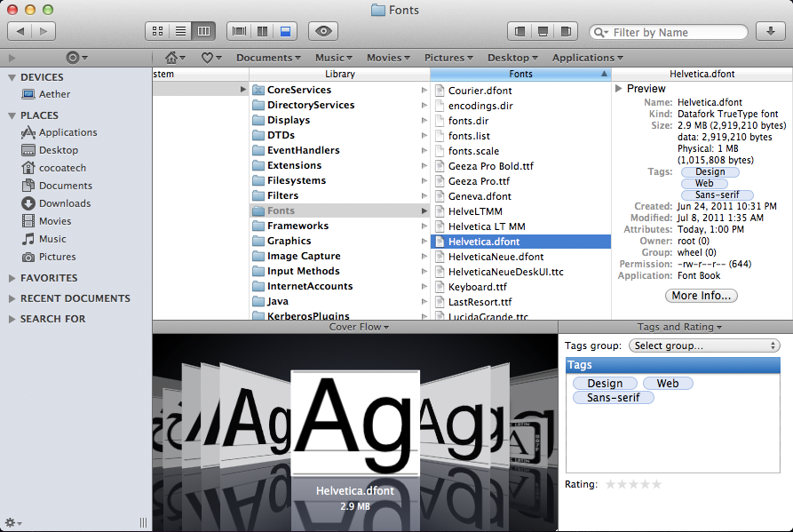The height and width of the screenshot is (532, 793).
Task: Open the Applications shortcut menu
Action: click(x=587, y=58)
